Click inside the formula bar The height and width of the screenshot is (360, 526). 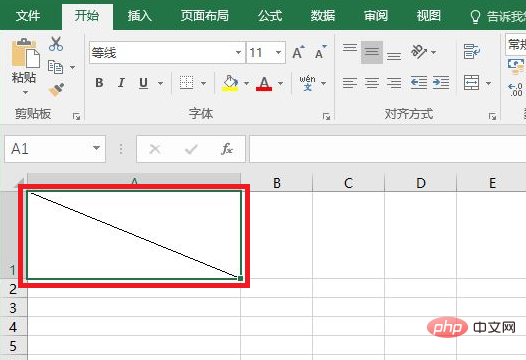click(387, 149)
